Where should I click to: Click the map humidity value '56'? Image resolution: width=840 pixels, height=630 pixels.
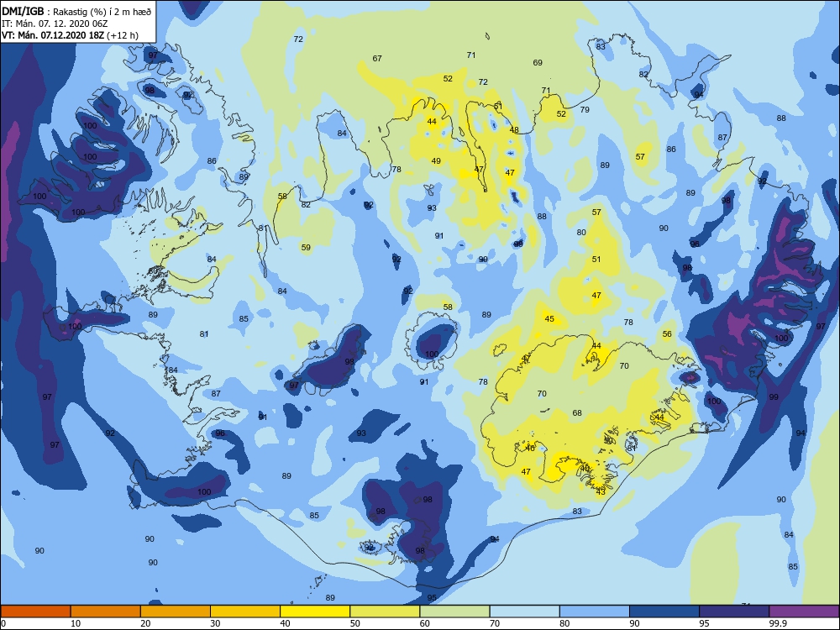click(667, 333)
